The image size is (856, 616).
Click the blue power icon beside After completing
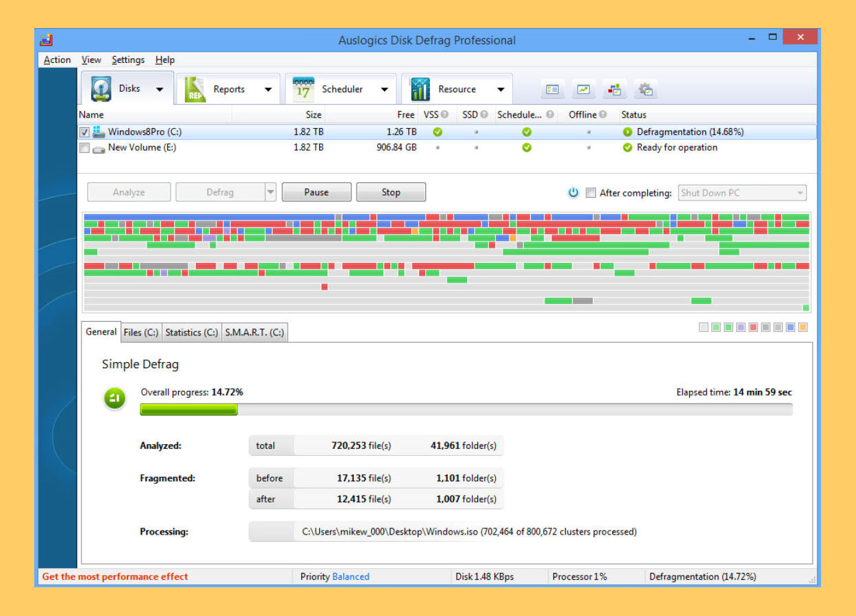click(574, 193)
